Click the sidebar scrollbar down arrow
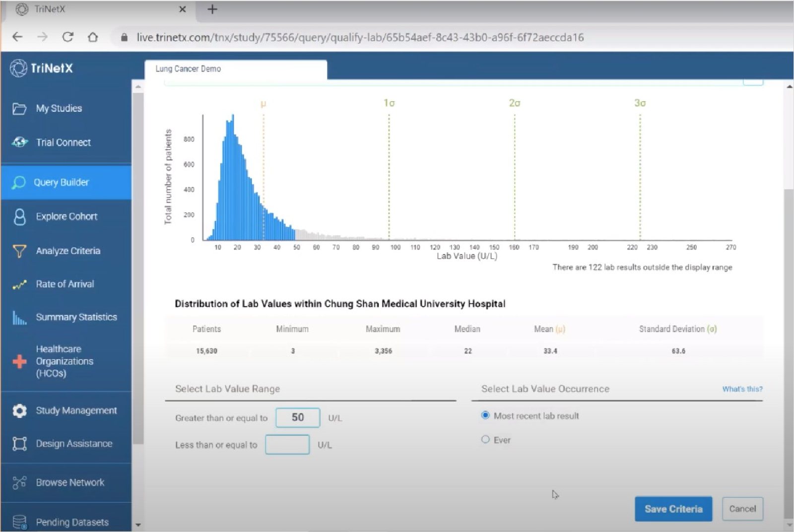This screenshot has height=532, width=794. coord(138,525)
